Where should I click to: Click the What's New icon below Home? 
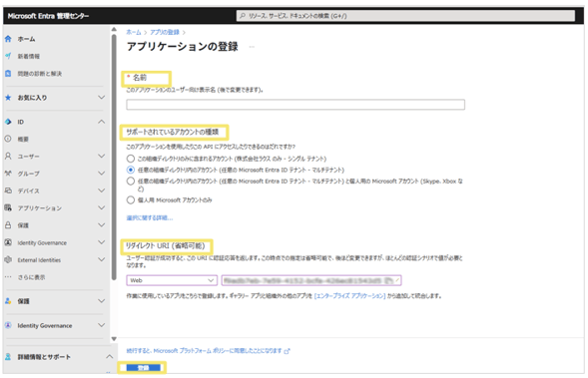point(8,56)
